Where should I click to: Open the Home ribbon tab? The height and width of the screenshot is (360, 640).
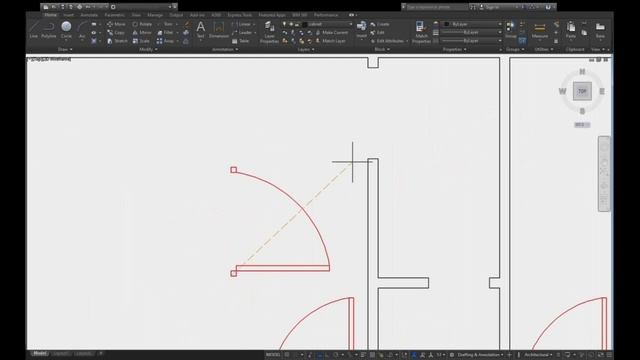[x=51, y=15]
